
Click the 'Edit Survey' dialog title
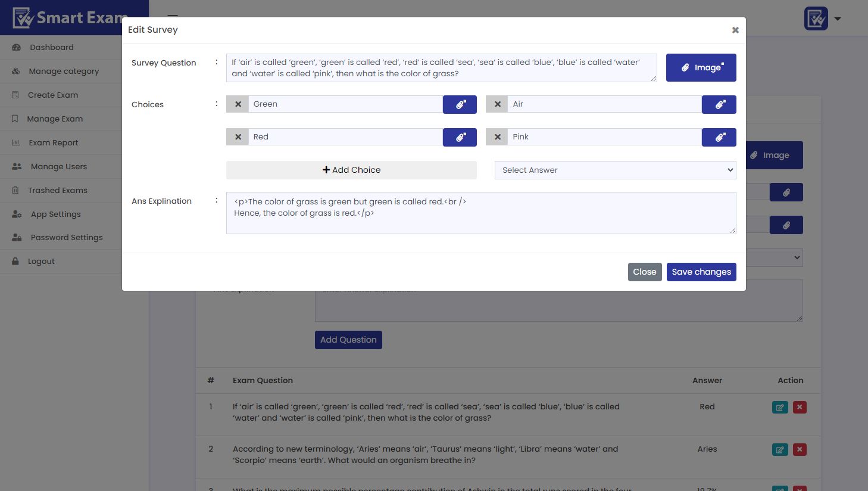click(x=153, y=30)
